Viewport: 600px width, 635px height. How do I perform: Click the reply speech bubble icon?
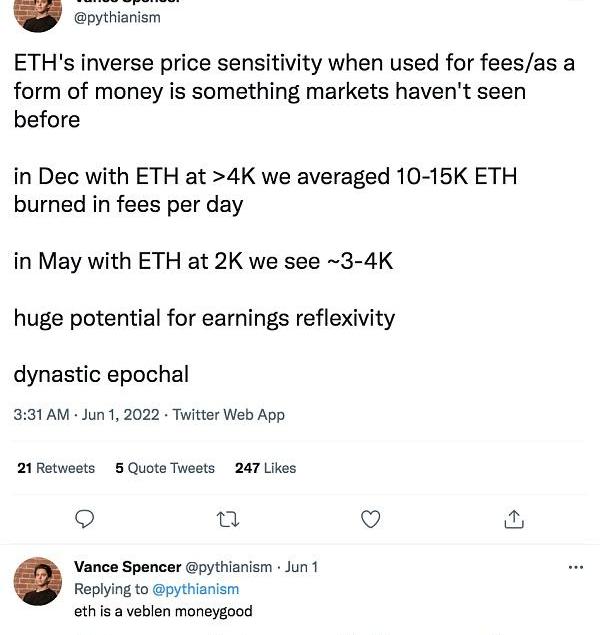pyautogui.click(x=86, y=518)
